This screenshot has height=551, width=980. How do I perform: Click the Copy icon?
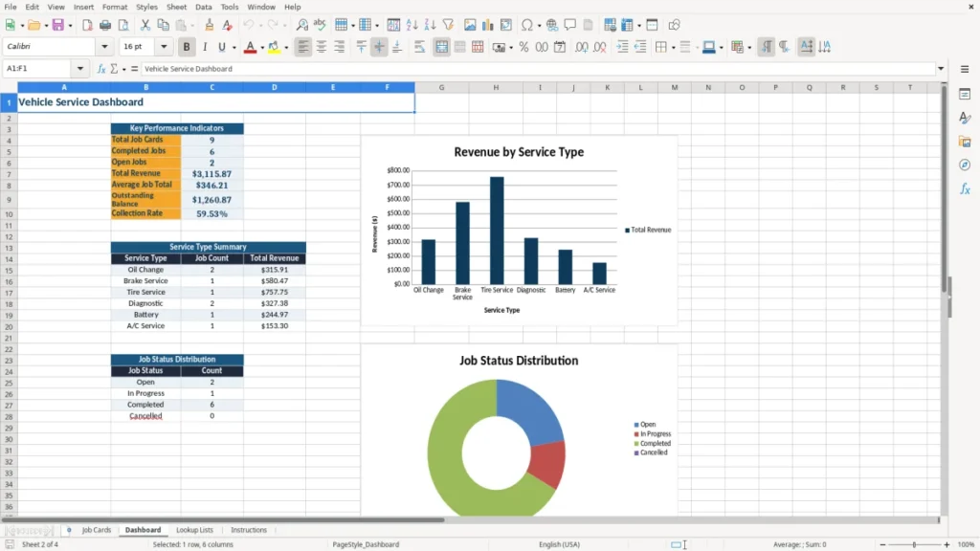click(163, 25)
